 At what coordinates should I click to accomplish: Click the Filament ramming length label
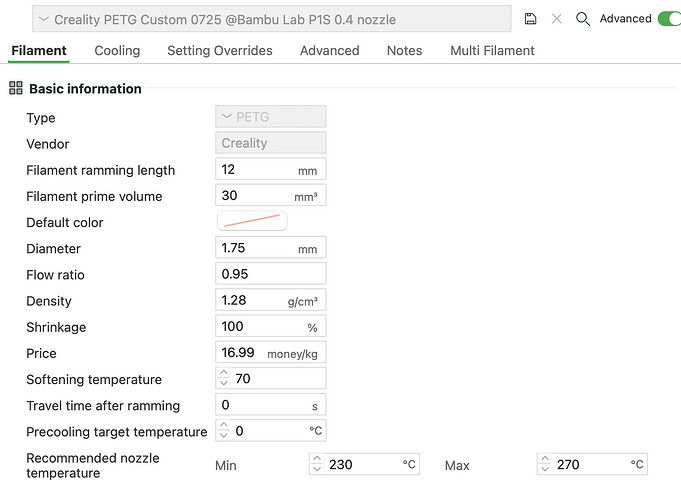[x=100, y=170]
